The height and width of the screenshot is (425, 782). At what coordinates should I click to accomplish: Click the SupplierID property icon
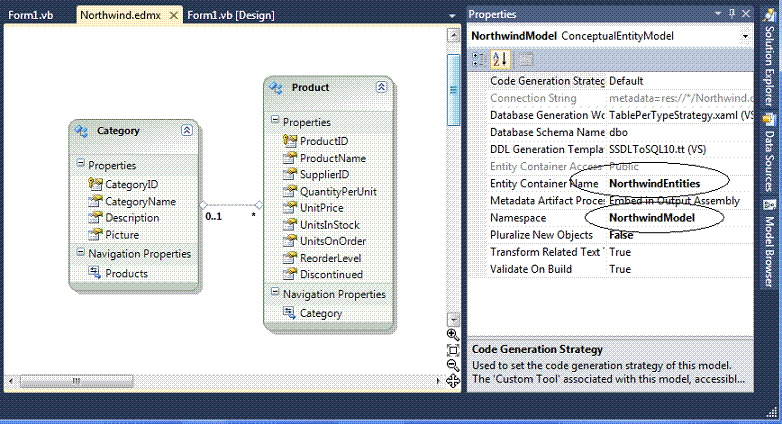click(290, 174)
